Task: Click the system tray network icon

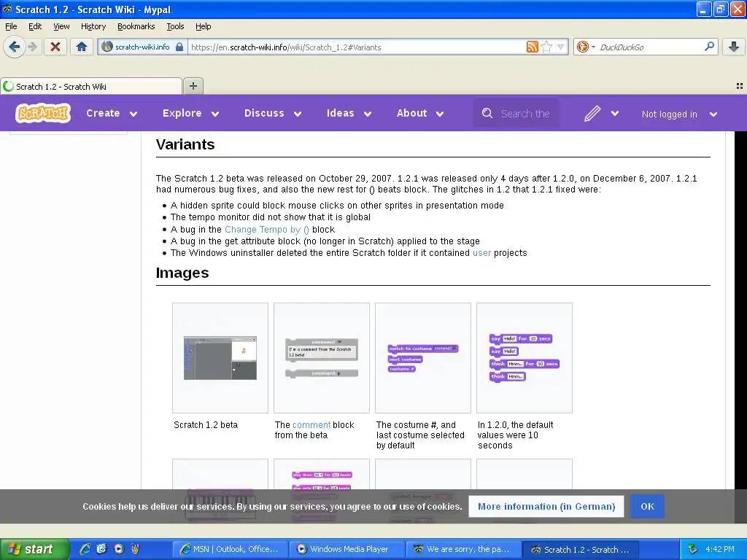Action: (693, 549)
